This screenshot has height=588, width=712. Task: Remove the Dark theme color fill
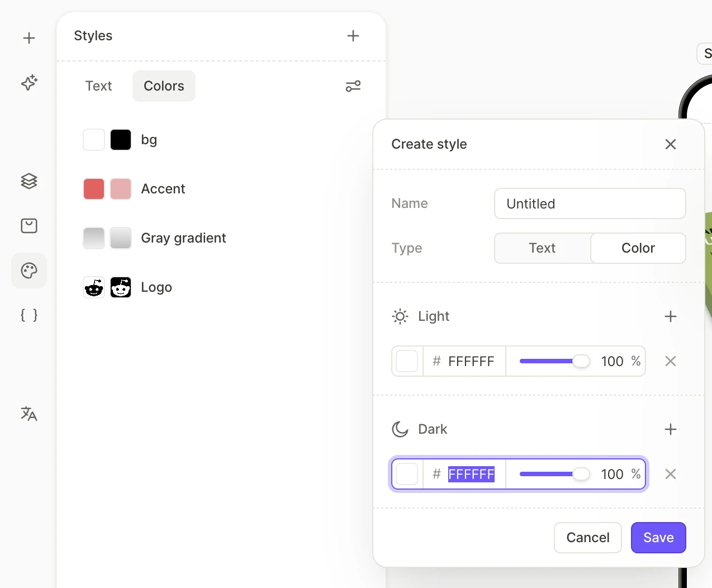pos(671,474)
